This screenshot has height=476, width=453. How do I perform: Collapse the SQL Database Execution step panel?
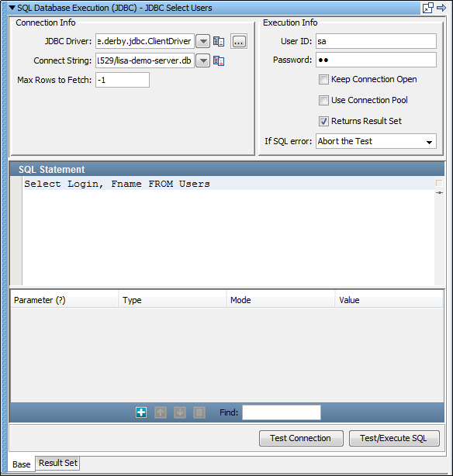coord(12,8)
